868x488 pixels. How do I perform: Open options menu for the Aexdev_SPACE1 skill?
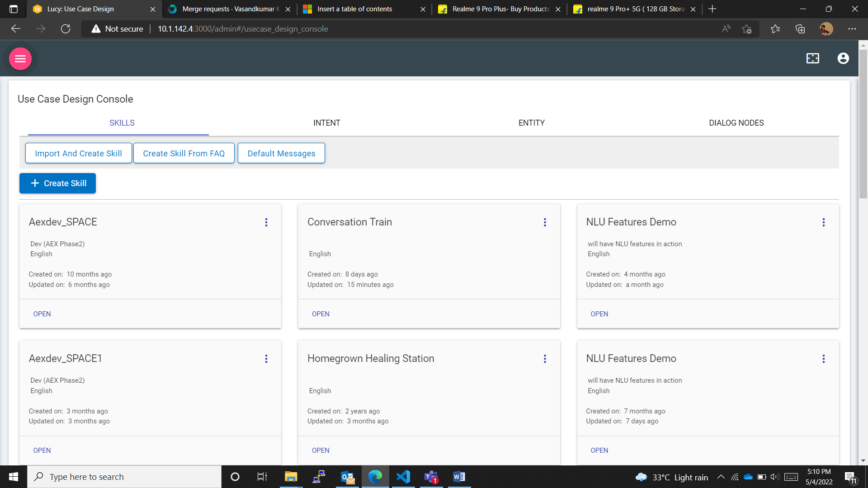[266, 359]
